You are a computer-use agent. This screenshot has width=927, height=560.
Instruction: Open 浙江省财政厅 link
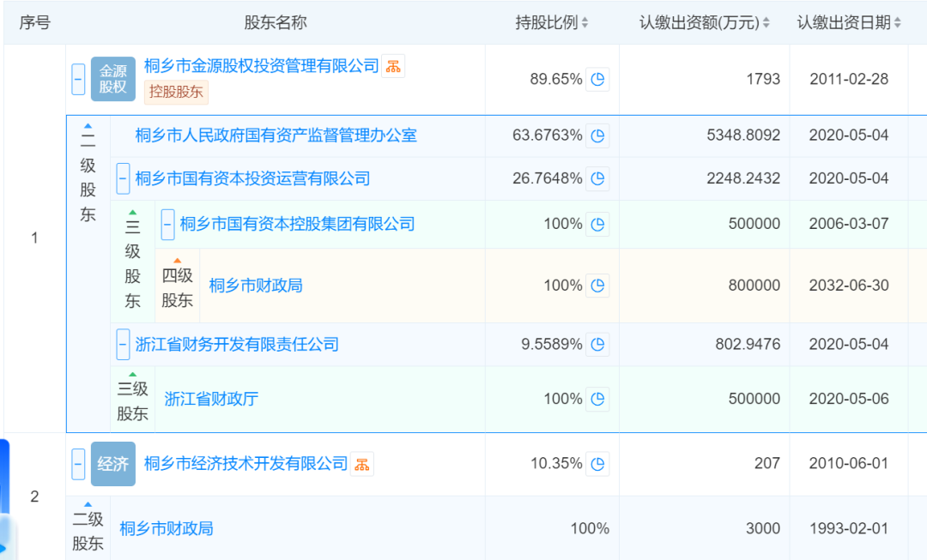(211, 400)
